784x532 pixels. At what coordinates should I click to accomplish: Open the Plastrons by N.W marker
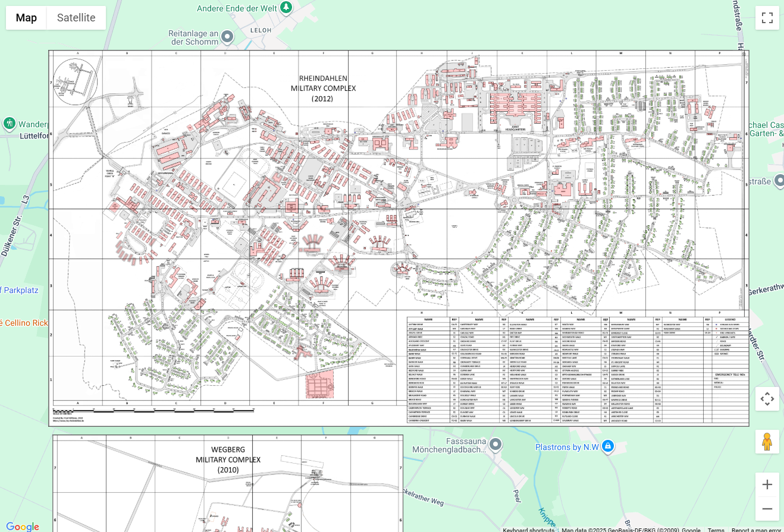tap(607, 446)
